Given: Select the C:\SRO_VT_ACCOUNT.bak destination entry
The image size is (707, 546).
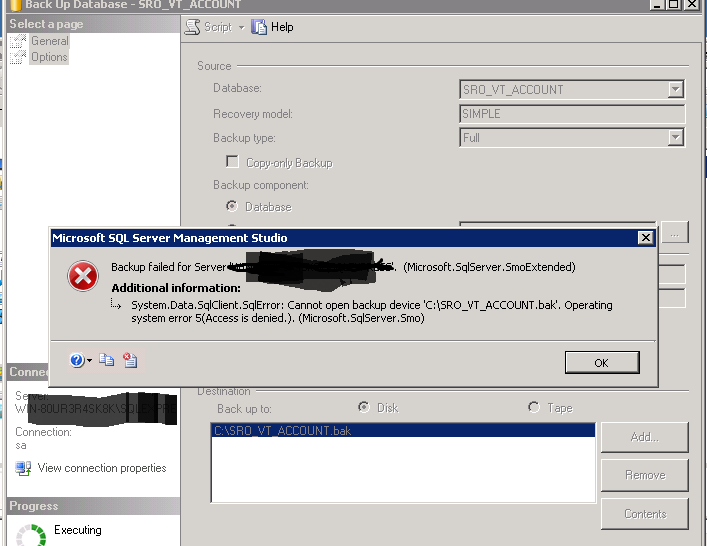Looking at the screenshot, I should pyautogui.click(x=403, y=431).
